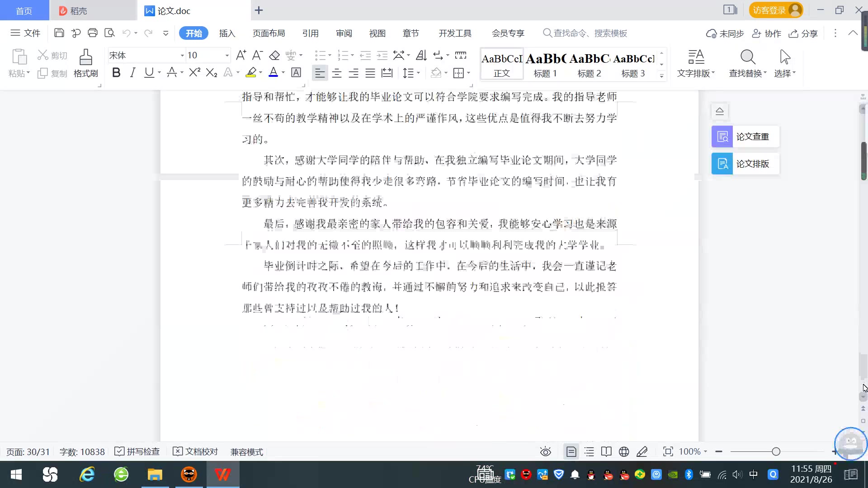The width and height of the screenshot is (868, 488).
Task: Click the 论文排版 button
Action: pos(745,164)
